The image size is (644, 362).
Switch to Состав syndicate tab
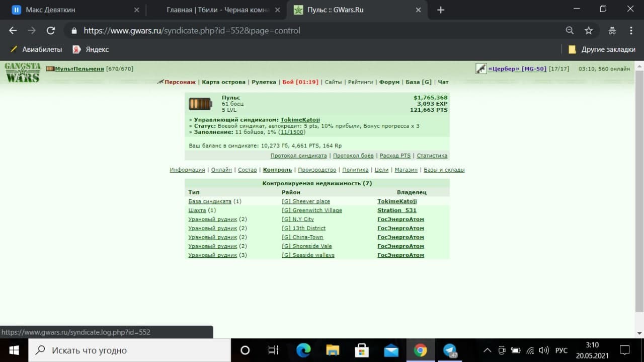pyautogui.click(x=247, y=170)
